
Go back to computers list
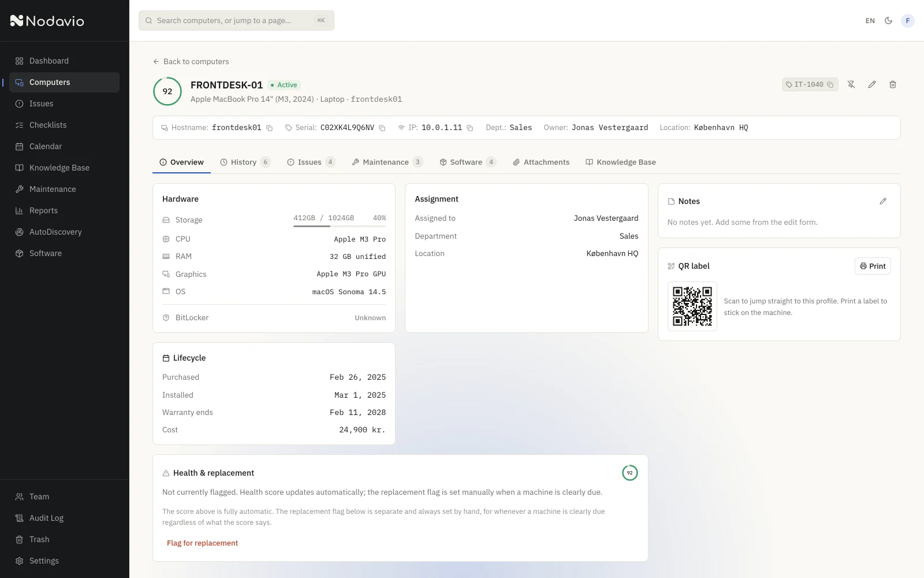click(191, 61)
